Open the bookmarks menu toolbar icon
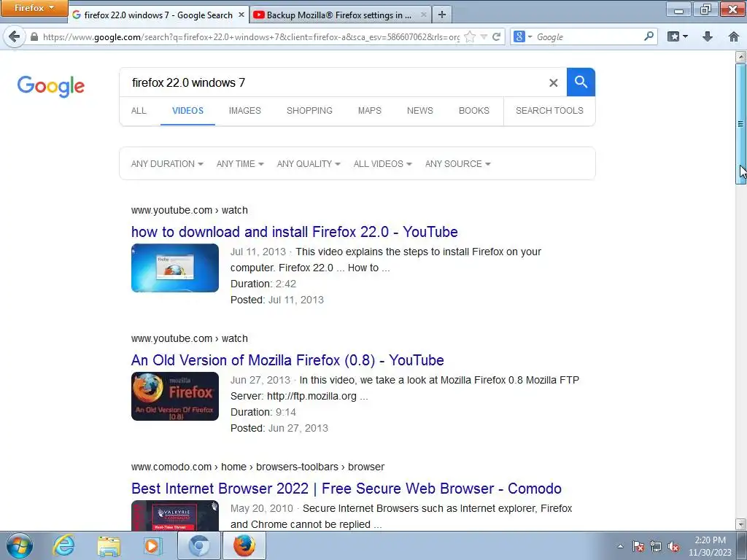747x560 pixels. pos(678,36)
